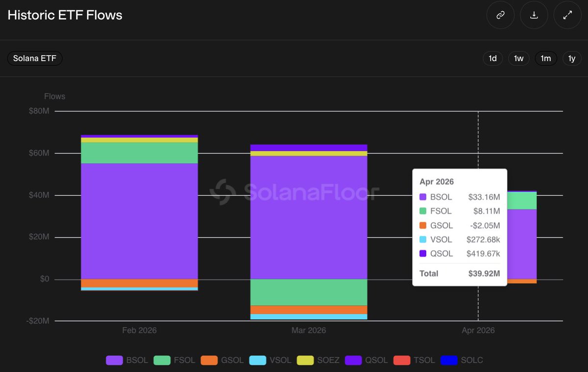
Task: Click Mar 2026 light blue VSOL segment
Action: 309,317
